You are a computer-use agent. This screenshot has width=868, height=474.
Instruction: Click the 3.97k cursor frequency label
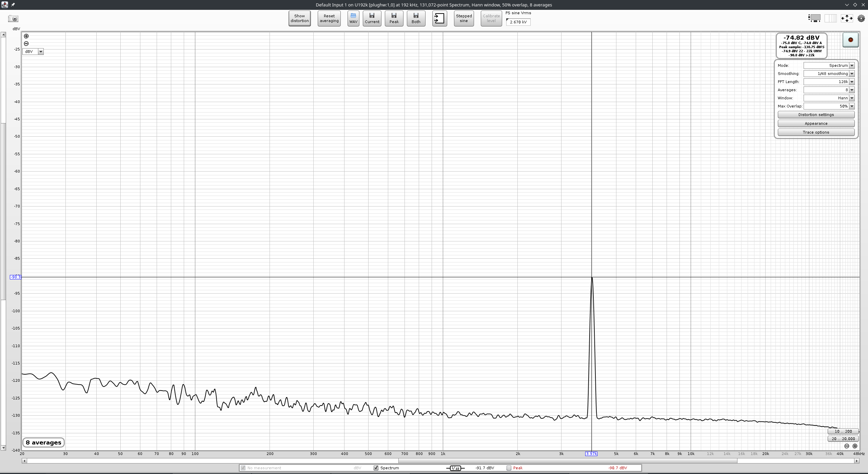[x=591, y=454]
